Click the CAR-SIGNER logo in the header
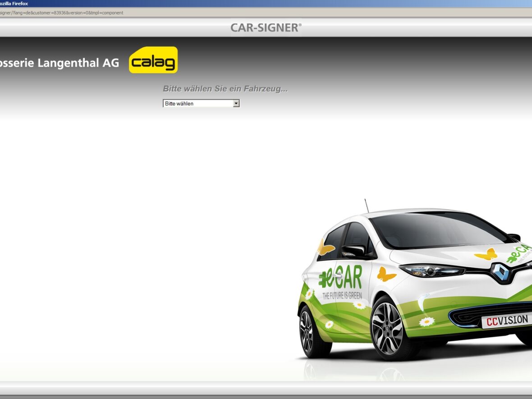 pos(266,28)
